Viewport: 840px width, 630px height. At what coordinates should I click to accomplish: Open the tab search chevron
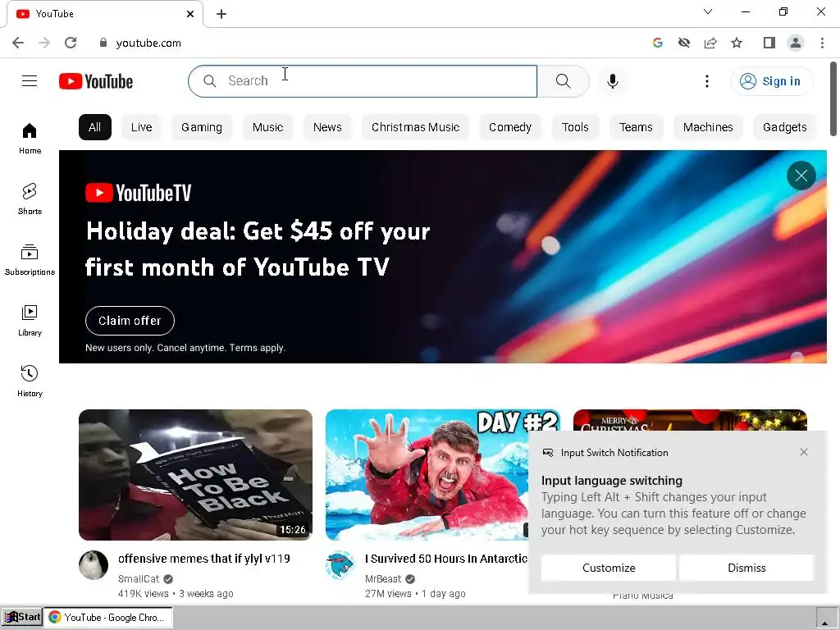tap(708, 11)
